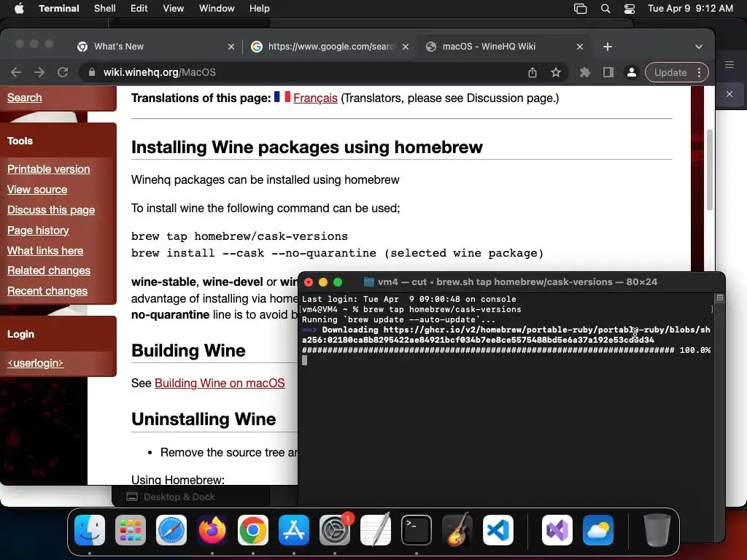Open Visual Studio Code from the Dock
Viewport: 747px width, 560px height.
pyautogui.click(x=498, y=530)
